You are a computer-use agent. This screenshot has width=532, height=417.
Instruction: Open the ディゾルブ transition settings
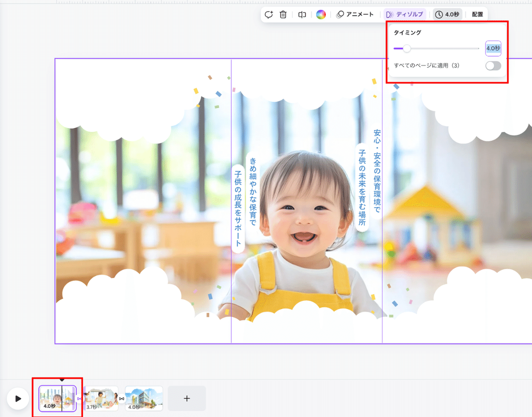click(x=404, y=15)
